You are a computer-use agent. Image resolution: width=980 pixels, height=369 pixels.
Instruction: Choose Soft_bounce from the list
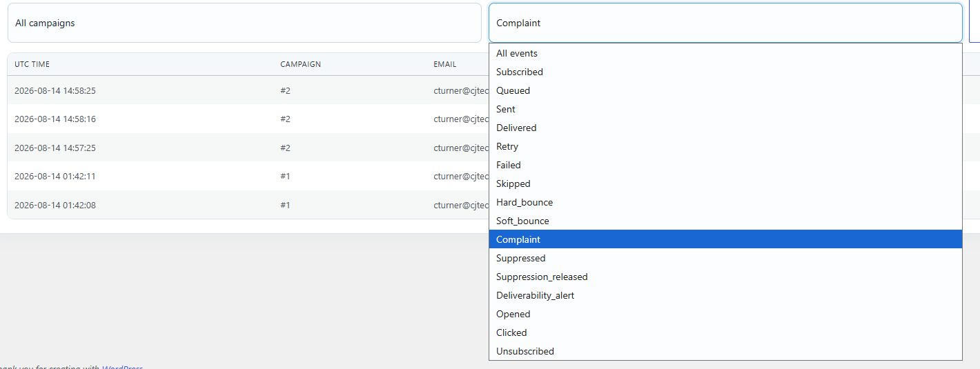coord(725,221)
